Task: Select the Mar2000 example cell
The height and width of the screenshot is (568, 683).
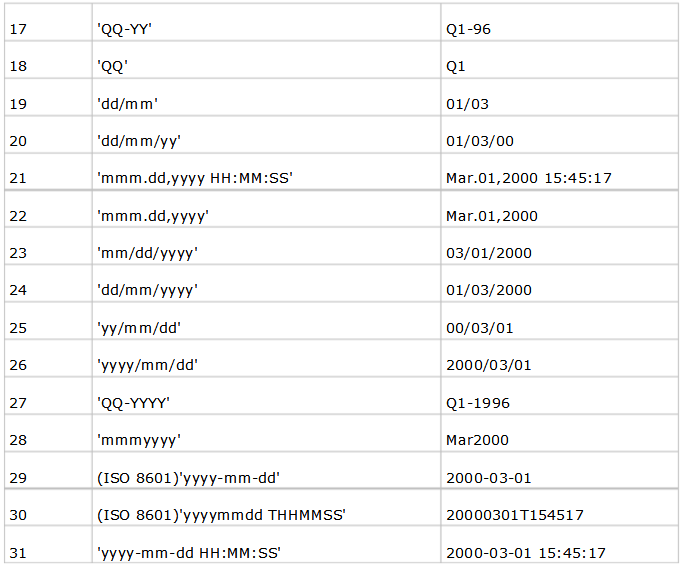Action: pos(477,440)
